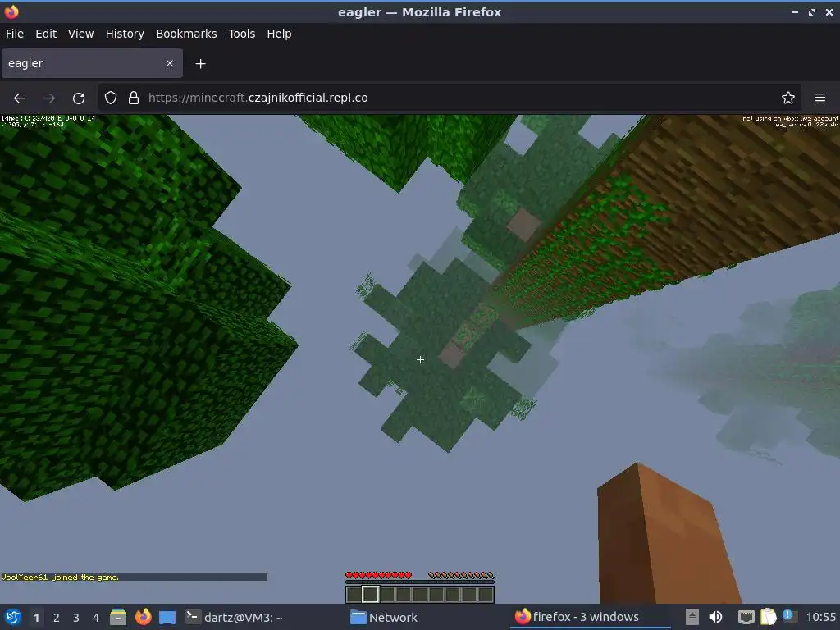Bookmark this page with the star icon
The width and height of the screenshot is (840, 630).
(x=788, y=98)
